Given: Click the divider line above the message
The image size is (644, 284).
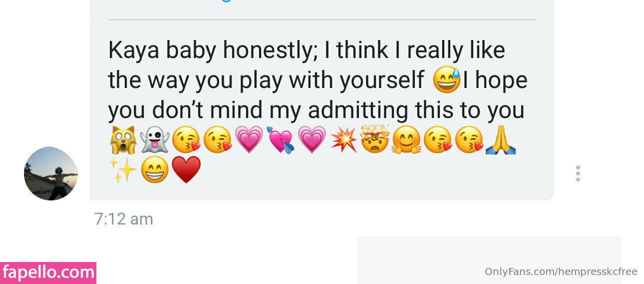Looking at the screenshot, I should click(322, 19).
